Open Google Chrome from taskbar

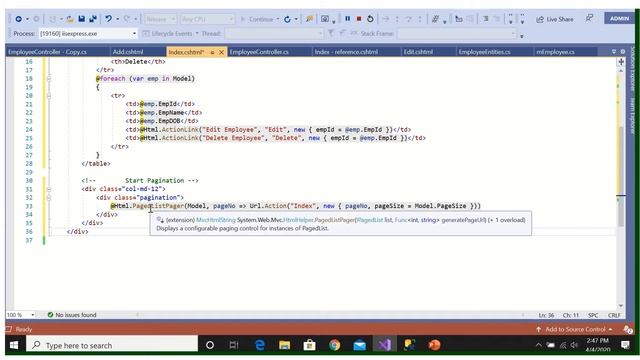pos(335,345)
